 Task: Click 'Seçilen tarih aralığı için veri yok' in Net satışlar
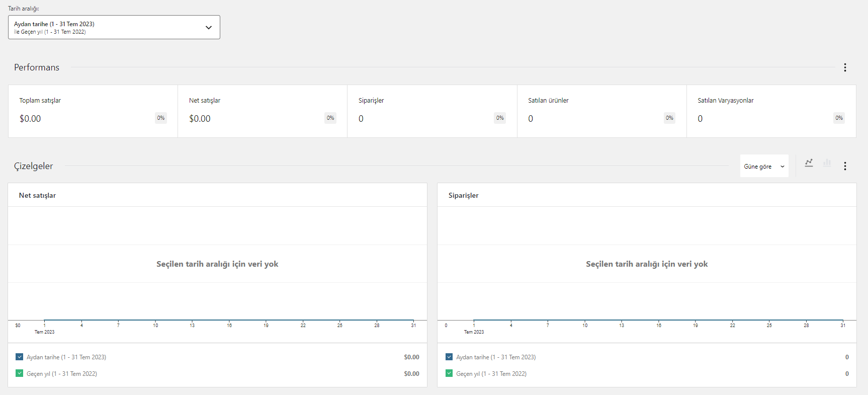(217, 264)
